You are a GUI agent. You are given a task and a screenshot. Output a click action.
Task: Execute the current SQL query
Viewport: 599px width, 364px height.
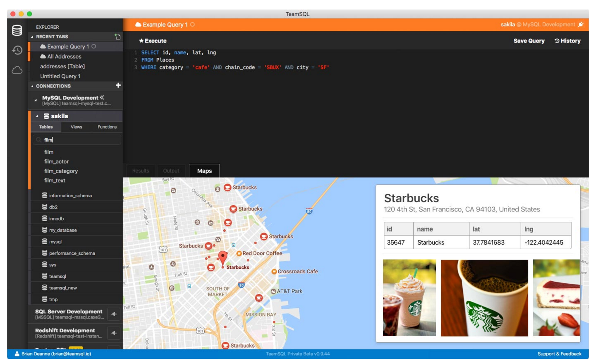(153, 41)
